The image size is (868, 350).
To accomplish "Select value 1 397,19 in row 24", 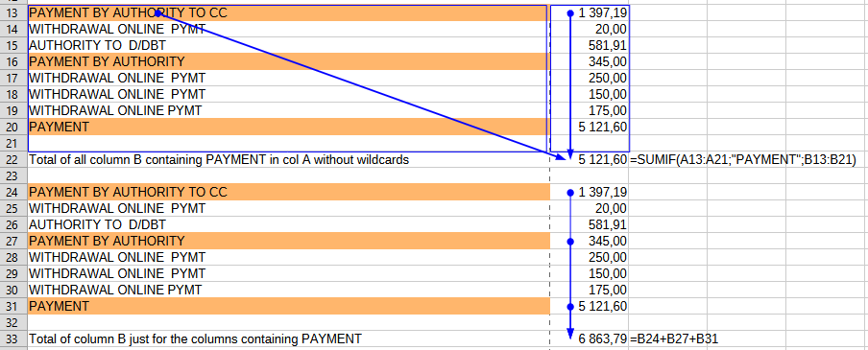I will click(602, 192).
